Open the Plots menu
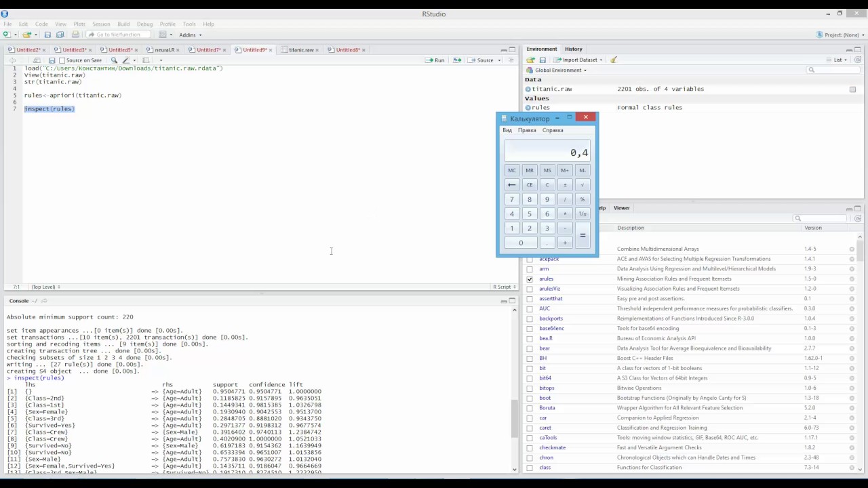The image size is (868, 488). pos(79,24)
